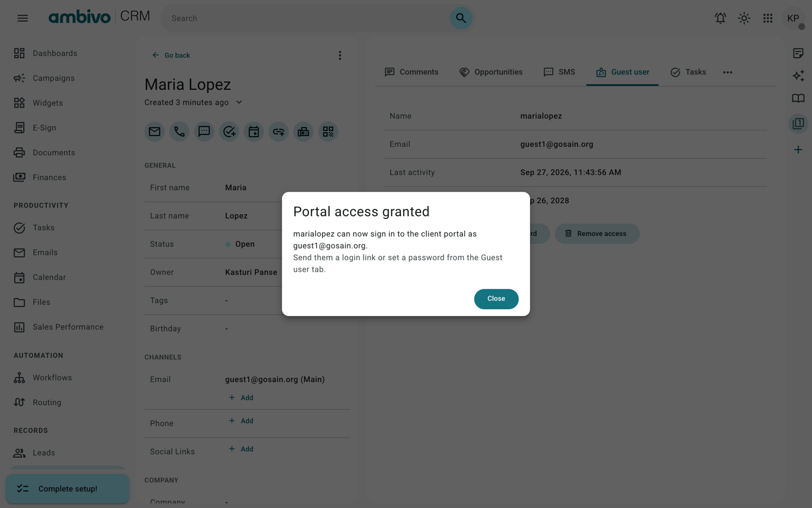The height and width of the screenshot is (508, 812).
Task: Open the KP user avatar menu
Action: pyautogui.click(x=793, y=18)
